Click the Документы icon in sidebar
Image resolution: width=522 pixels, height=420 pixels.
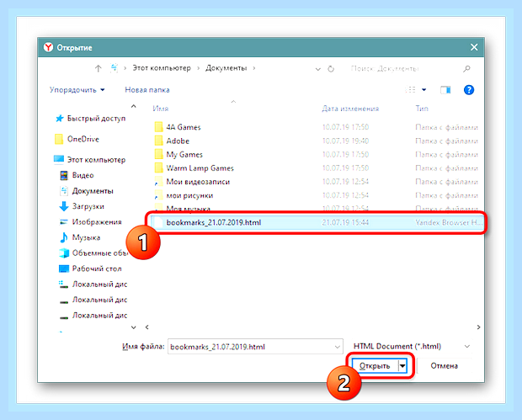(x=64, y=191)
